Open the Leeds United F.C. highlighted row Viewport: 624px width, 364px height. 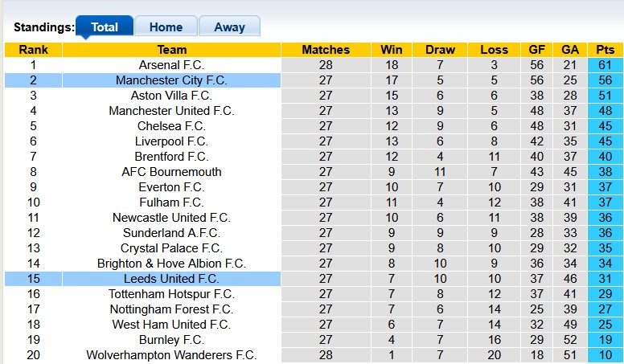click(x=171, y=279)
